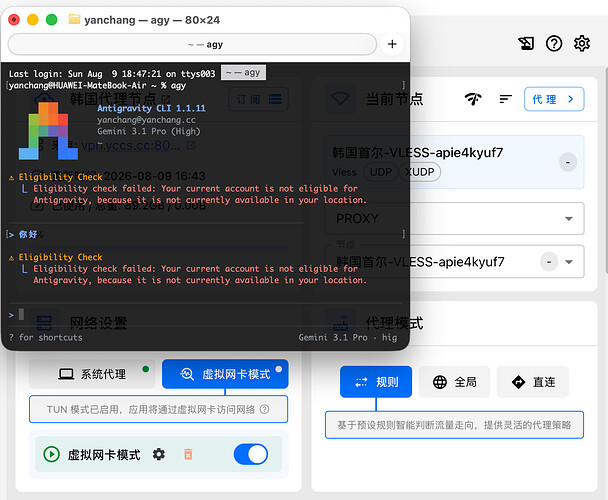Click the folder icon in terminal title
This screenshot has height=500, width=608.
coord(74,19)
